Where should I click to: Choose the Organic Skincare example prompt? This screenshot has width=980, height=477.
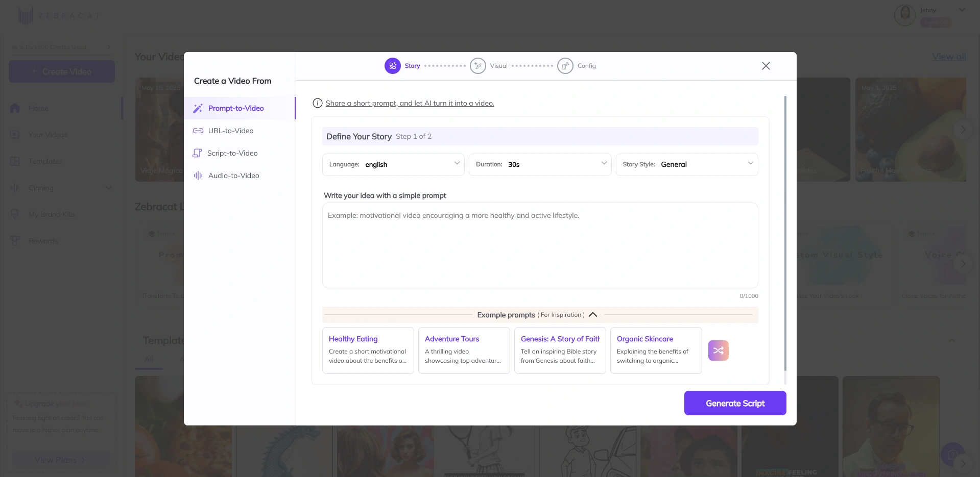click(656, 350)
